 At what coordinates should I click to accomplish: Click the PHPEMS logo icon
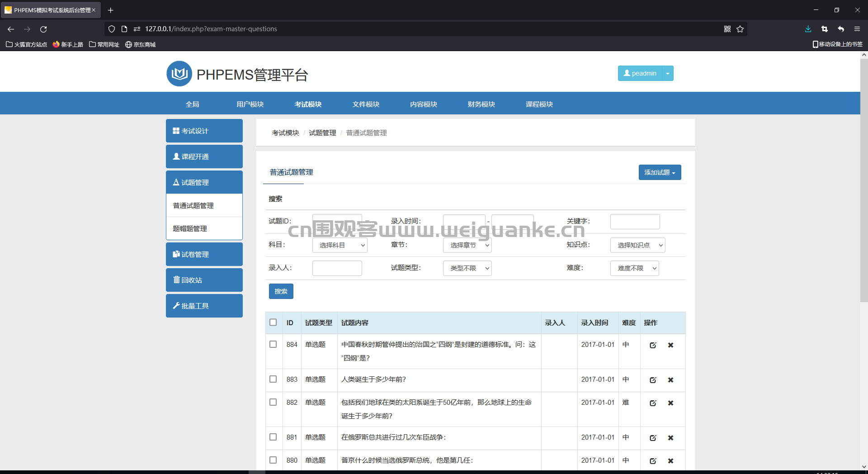click(179, 74)
